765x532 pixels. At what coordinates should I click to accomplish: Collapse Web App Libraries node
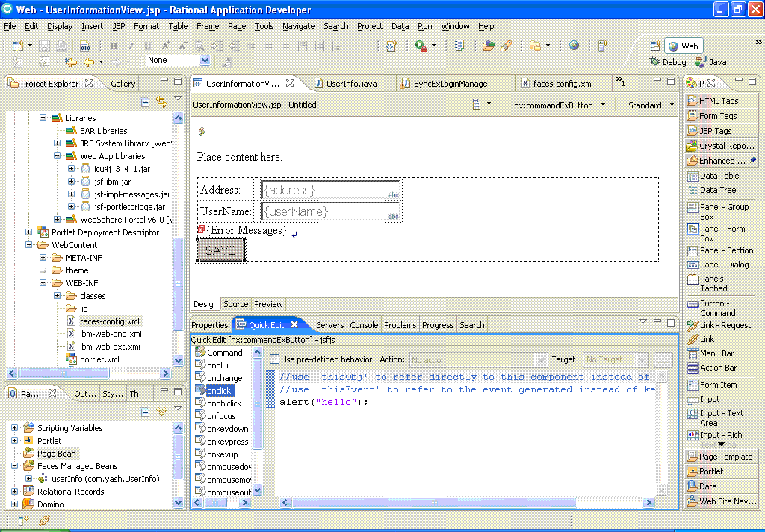click(x=57, y=155)
